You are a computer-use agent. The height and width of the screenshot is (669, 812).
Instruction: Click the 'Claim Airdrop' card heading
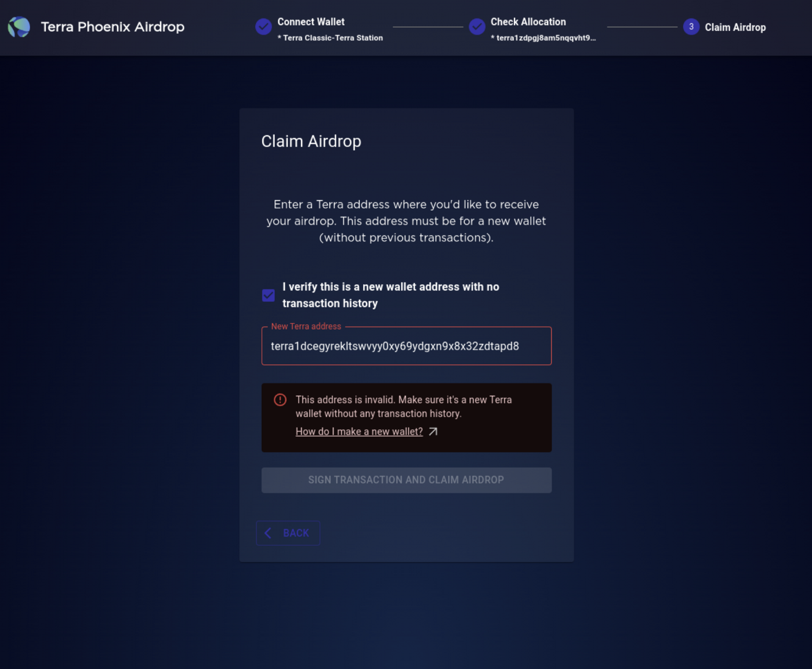pyautogui.click(x=311, y=141)
